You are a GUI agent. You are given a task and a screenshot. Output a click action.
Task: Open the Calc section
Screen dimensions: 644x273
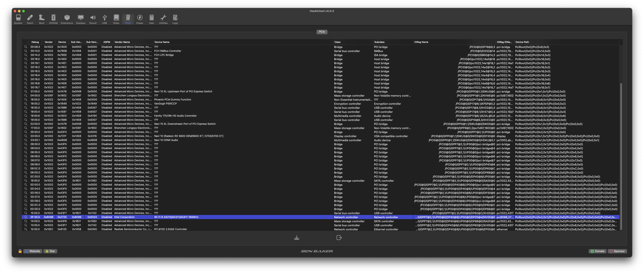pyautogui.click(x=151, y=19)
